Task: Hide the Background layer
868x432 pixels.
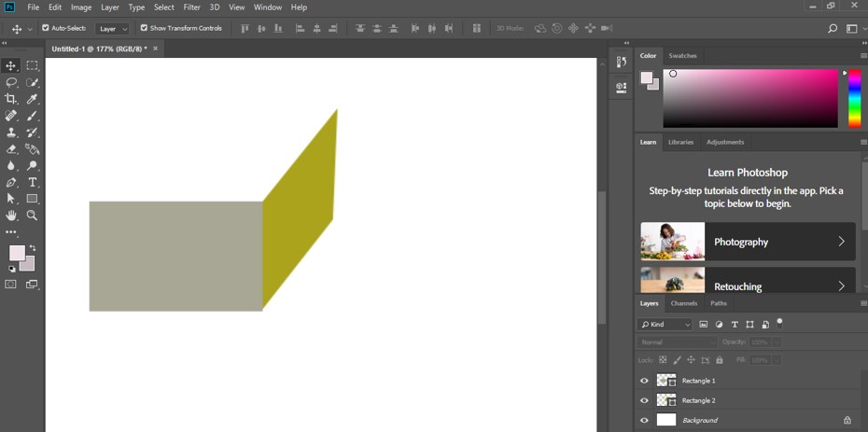Action: 644,421
